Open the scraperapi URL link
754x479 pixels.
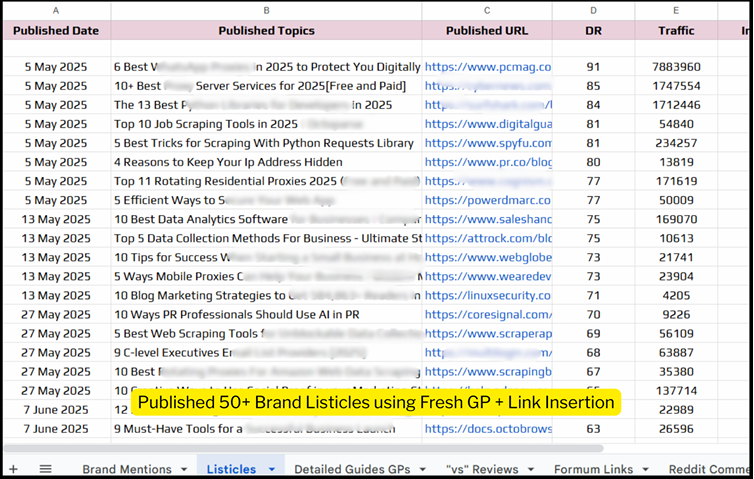tap(488, 333)
